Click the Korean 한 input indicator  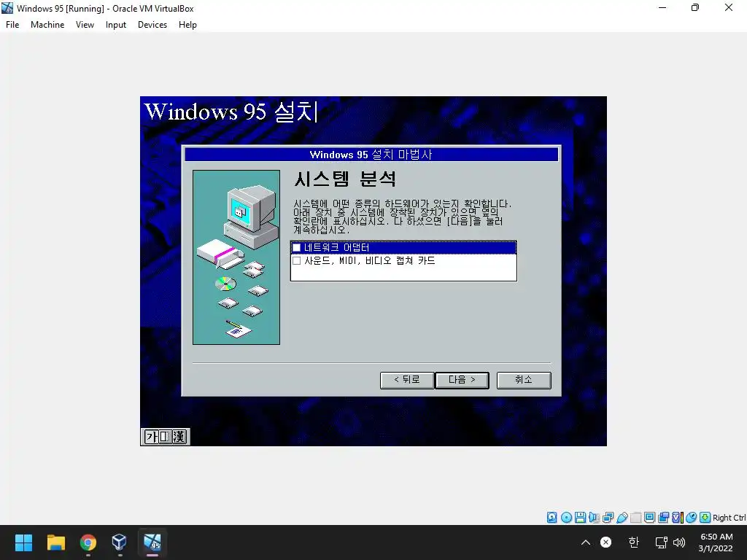tap(634, 542)
